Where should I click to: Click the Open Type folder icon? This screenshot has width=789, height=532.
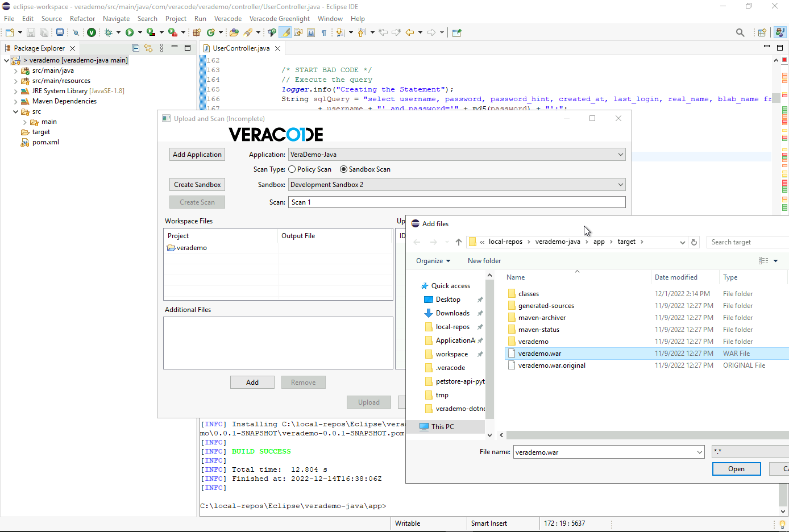(x=234, y=32)
